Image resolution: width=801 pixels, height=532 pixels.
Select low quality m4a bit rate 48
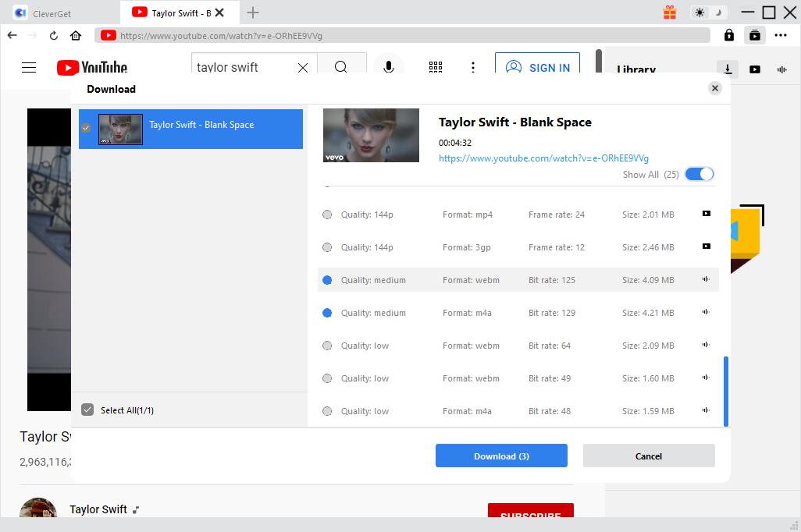(327, 411)
